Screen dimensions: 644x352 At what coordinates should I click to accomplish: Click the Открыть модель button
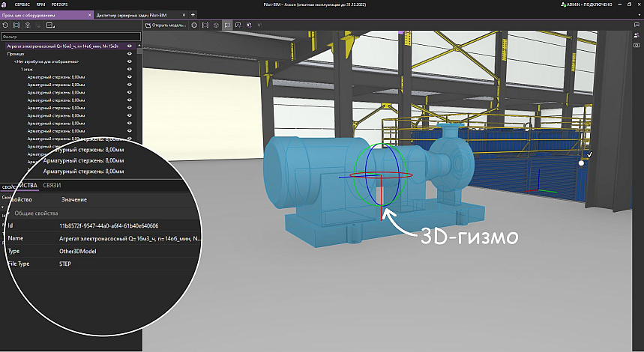(x=166, y=25)
